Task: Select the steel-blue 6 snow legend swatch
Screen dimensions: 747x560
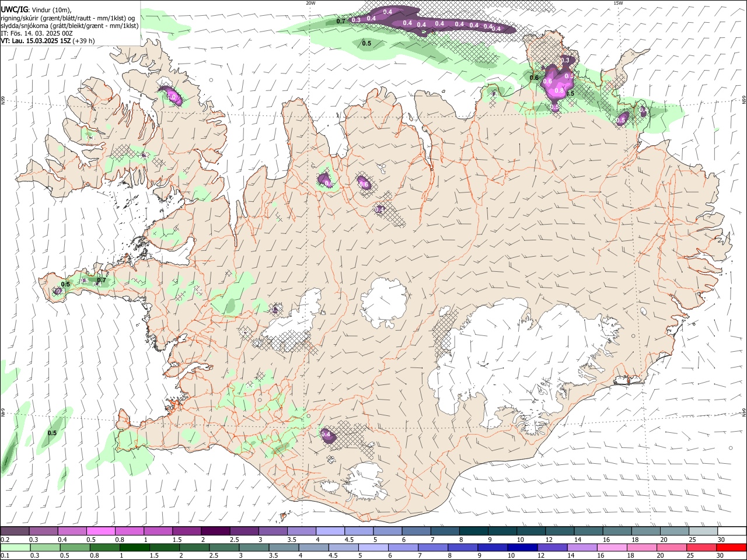Action: pyautogui.click(x=416, y=531)
